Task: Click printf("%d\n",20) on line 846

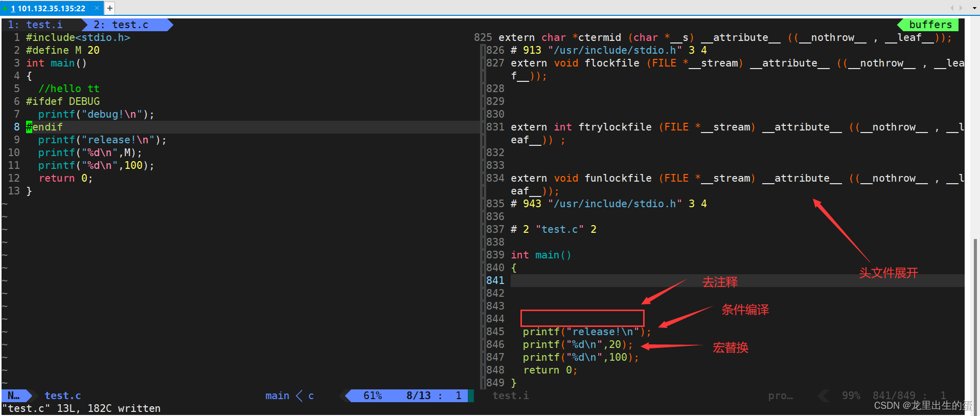Action: [x=578, y=344]
